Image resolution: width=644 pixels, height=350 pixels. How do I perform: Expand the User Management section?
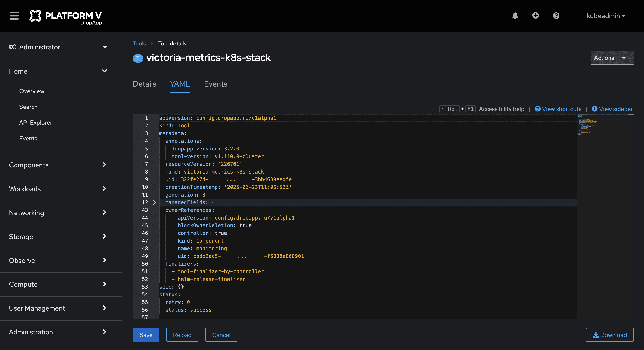61,308
